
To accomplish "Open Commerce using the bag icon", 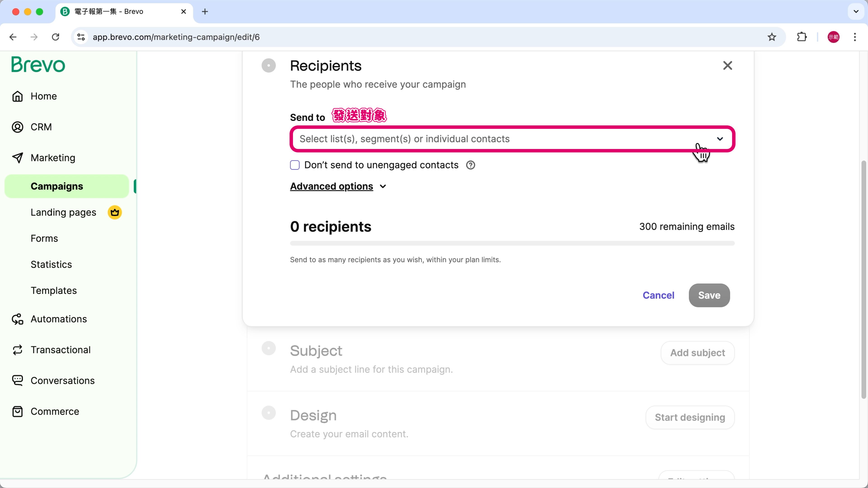I will point(18,412).
